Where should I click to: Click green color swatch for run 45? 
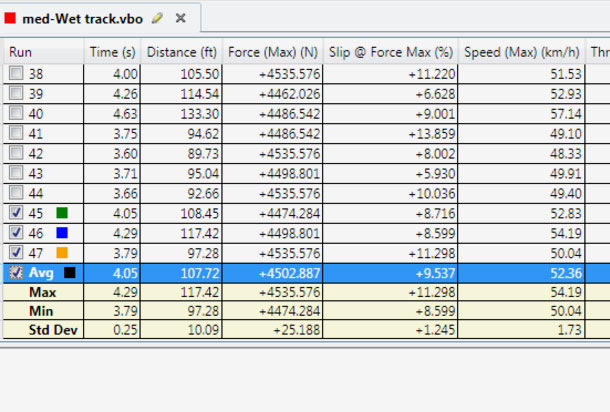(62, 212)
